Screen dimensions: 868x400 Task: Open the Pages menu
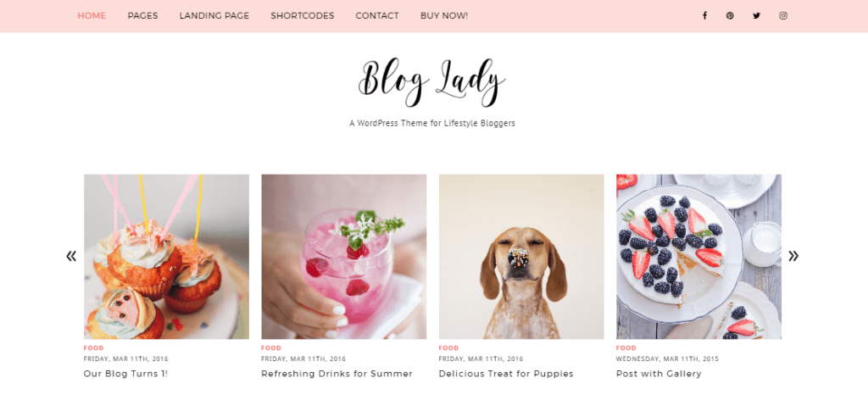point(142,15)
